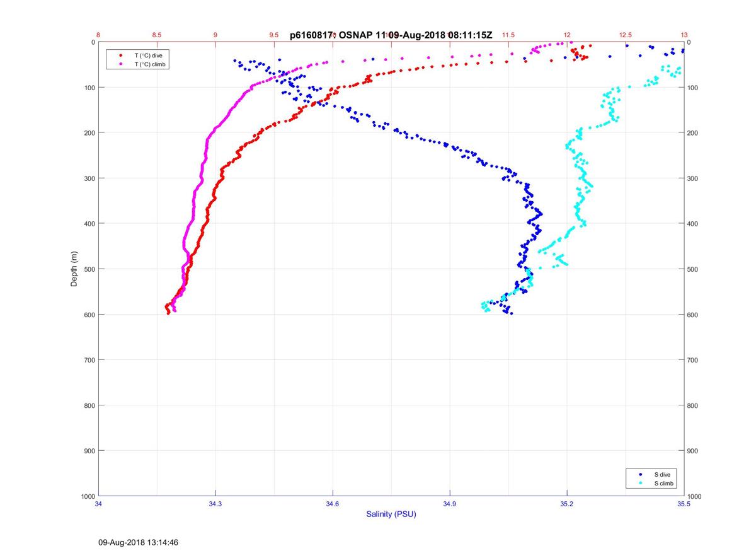Viewport: 756px width, 558px height.
Task: Click left depth axis tick '400'
Action: tap(89, 224)
